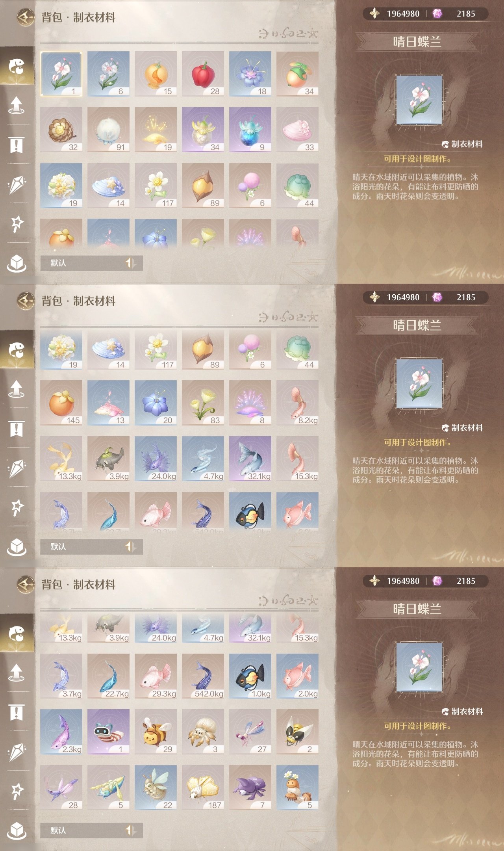The width and height of the screenshot is (504, 851).
Task: Pick the striped bee insect with 29
Action: pos(156,732)
